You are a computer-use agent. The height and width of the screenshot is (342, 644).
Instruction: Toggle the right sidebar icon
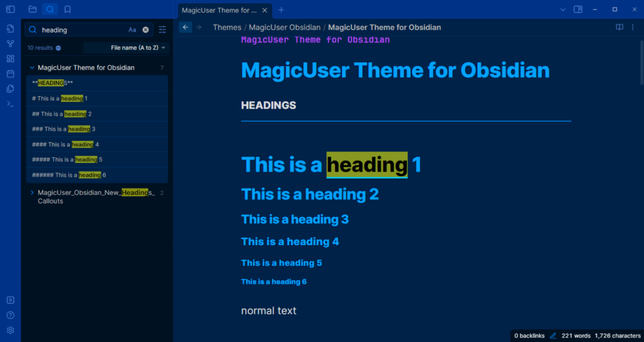[578, 9]
